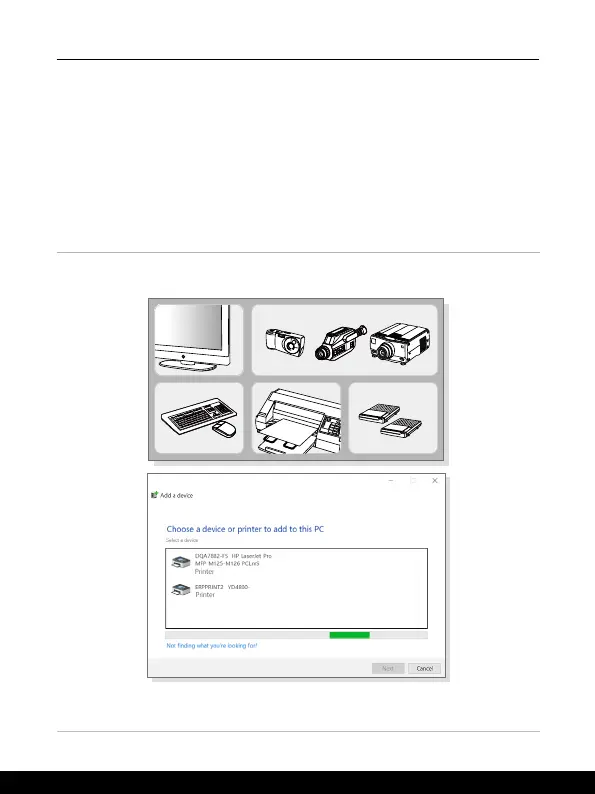Click the 'Choose a device or printer' heading

tap(245, 529)
